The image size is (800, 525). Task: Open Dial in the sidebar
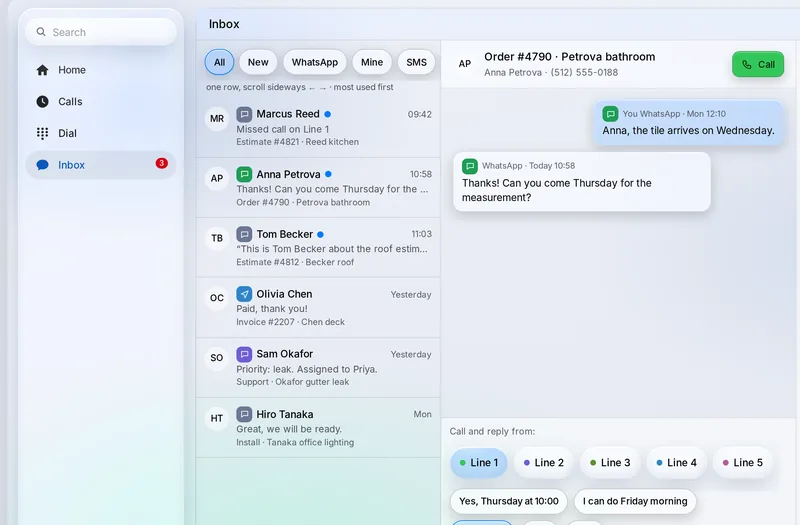(x=101, y=133)
